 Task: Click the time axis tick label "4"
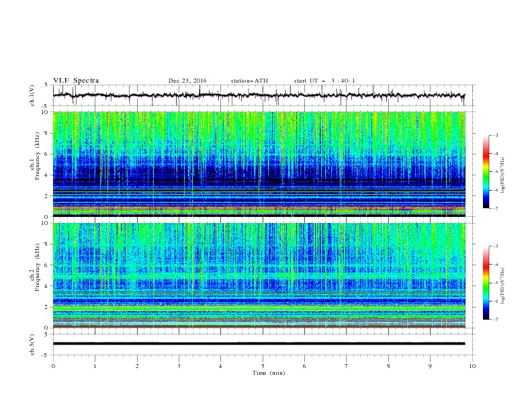click(x=221, y=366)
